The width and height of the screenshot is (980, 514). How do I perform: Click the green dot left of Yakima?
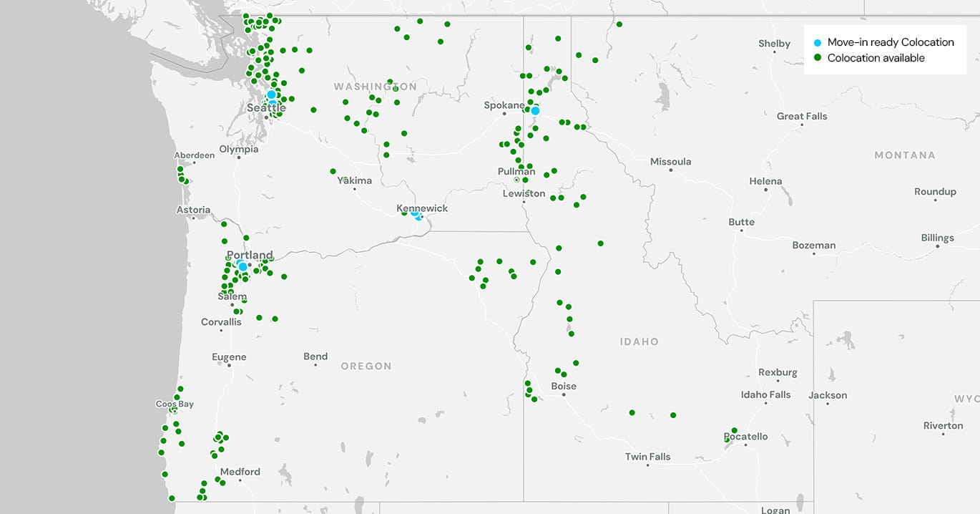point(333,171)
